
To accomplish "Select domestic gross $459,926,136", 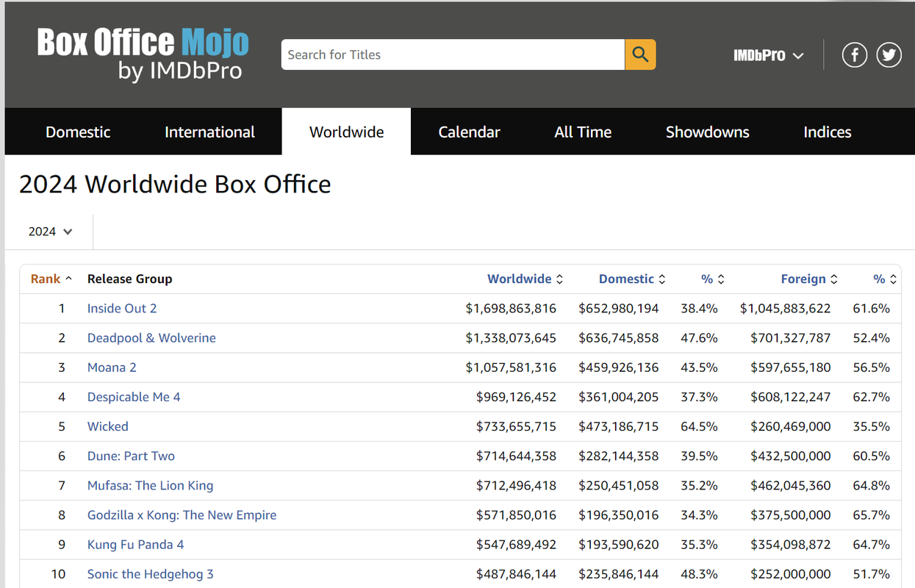I will pos(619,367).
